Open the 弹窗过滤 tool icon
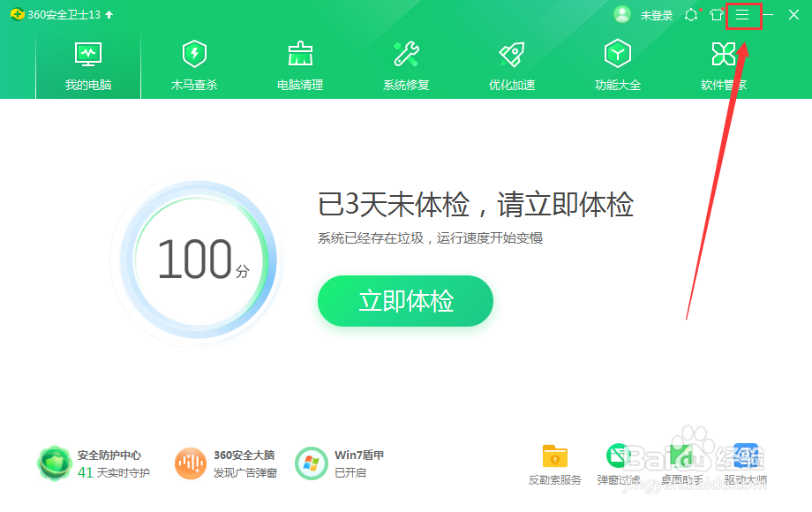The width and height of the screenshot is (812, 512). tap(618, 456)
